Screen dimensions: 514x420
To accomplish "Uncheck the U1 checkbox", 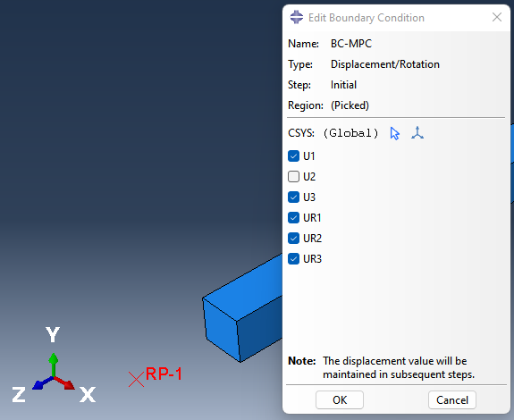I will click(x=293, y=156).
